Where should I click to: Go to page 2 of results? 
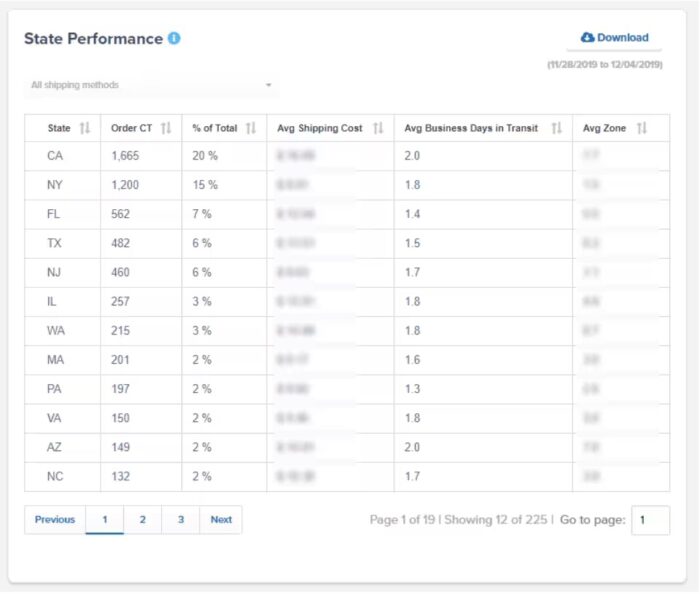pyautogui.click(x=143, y=520)
